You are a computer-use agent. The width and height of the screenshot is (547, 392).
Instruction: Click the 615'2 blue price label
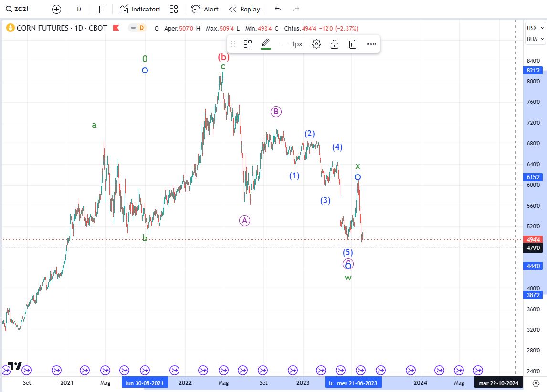(x=533, y=177)
